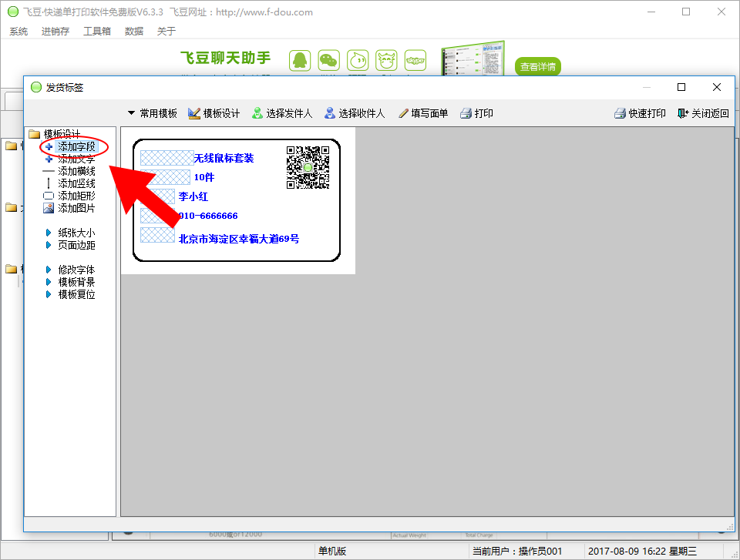Select the 10件 field on label
Screen dimensions: 740x560
pyautogui.click(x=203, y=177)
